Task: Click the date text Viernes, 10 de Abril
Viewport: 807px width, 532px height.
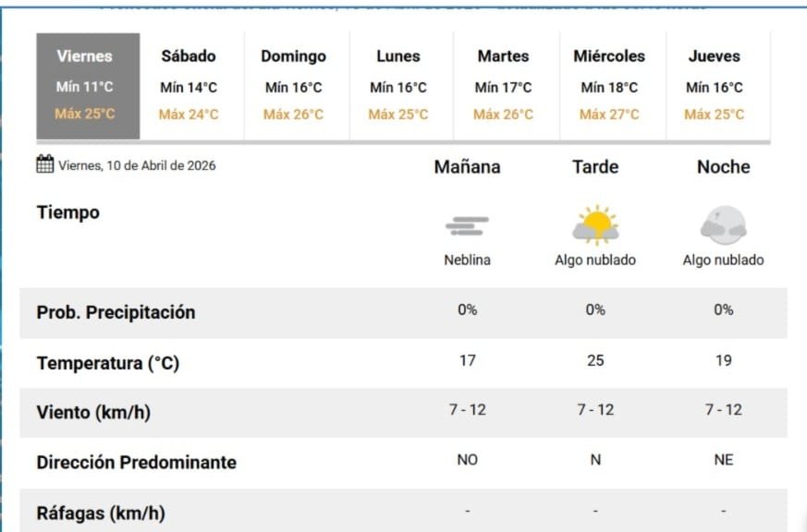Action: click(137, 166)
